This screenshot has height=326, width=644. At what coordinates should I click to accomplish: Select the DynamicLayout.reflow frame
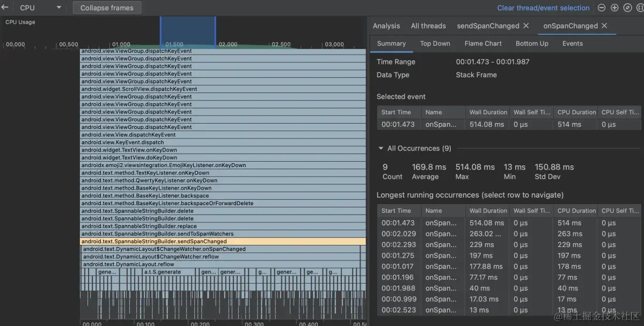point(221,264)
